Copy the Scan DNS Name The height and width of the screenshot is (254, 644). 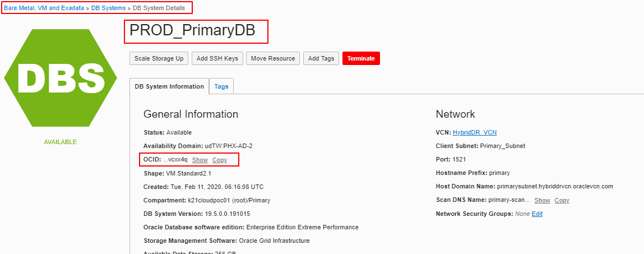pyautogui.click(x=562, y=200)
